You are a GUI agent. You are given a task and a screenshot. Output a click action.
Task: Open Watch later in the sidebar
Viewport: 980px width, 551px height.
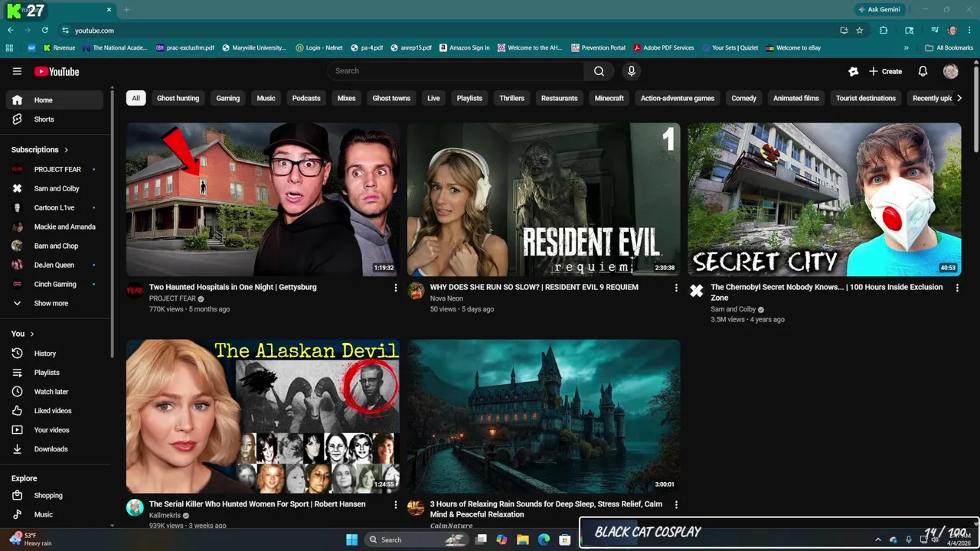click(x=54, y=392)
